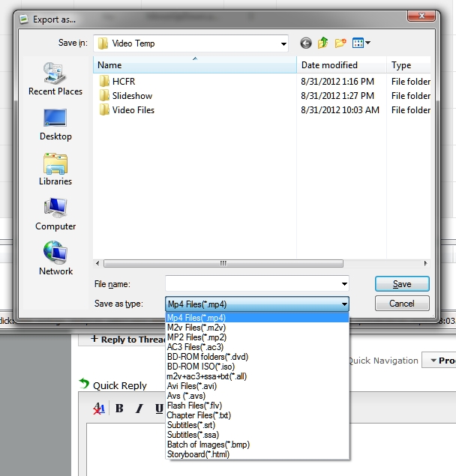Sort by Date modified column header
Screen dimensions: 456x476
point(341,65)
